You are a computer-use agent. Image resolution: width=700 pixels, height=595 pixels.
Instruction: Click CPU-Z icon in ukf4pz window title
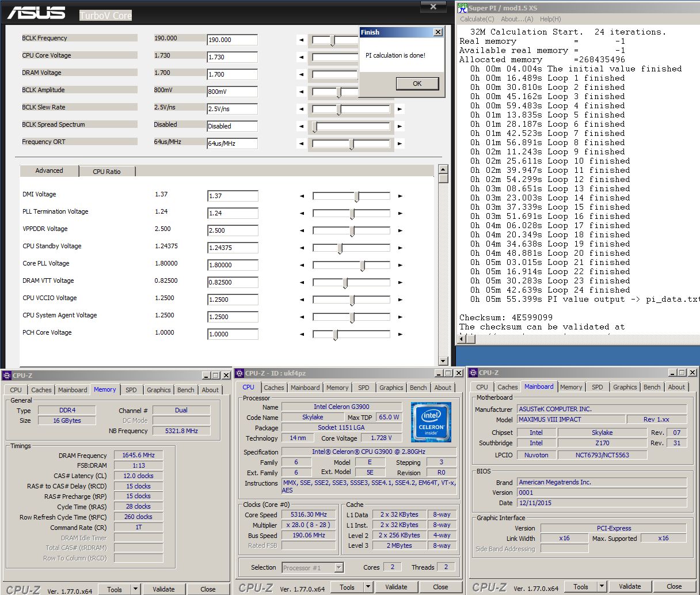(x=239, y=373)
